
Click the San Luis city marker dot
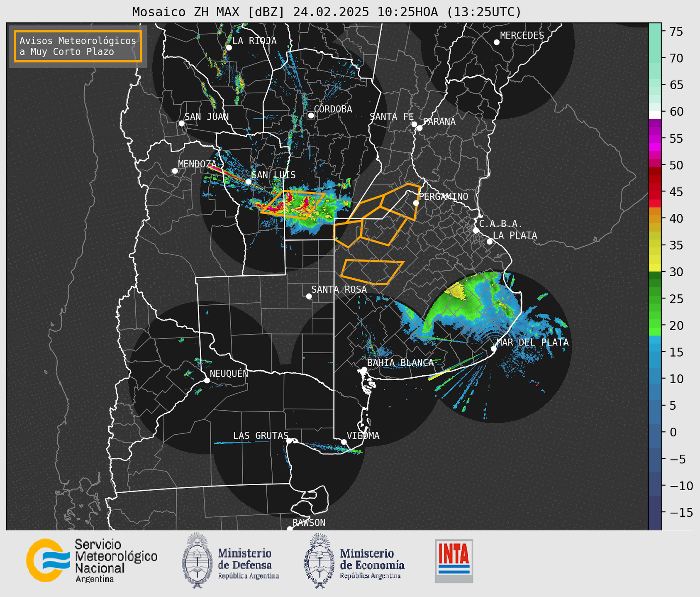point(248,181)
